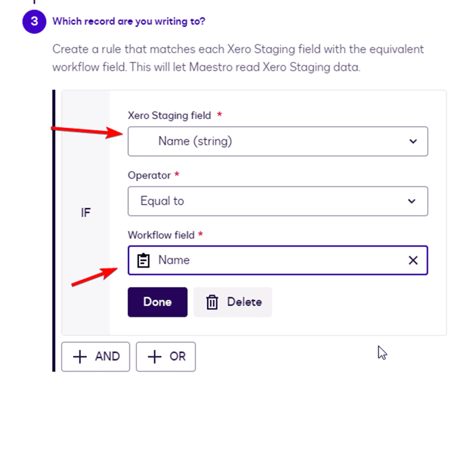Image resolution: width=476 pixels, height=451 pixels.
Task: Click the "Workflow field" label
Action: point(161,235)
